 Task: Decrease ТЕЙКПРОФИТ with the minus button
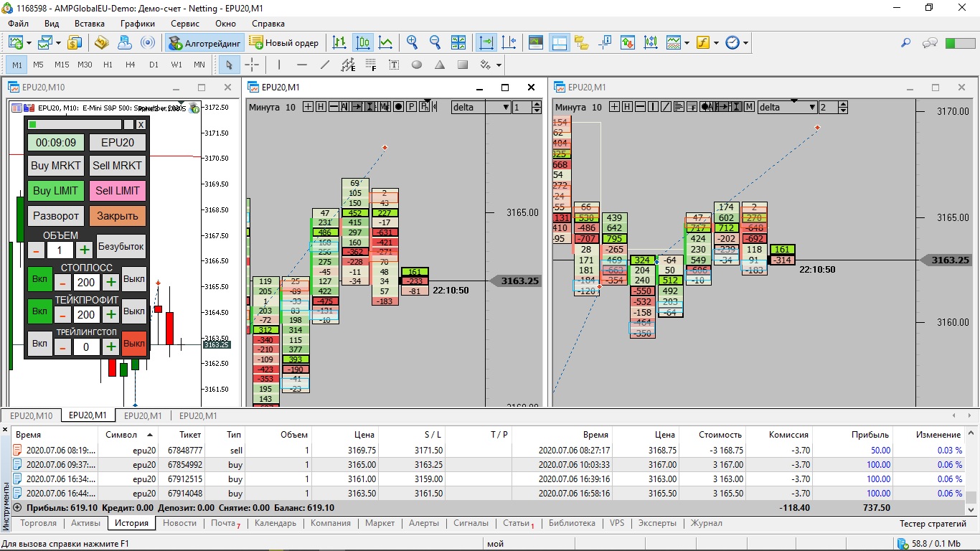(63, 314)
